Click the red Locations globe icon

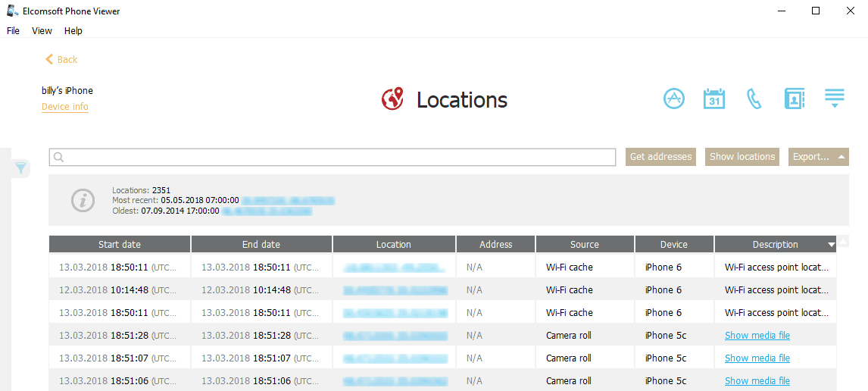click(392, 99)
